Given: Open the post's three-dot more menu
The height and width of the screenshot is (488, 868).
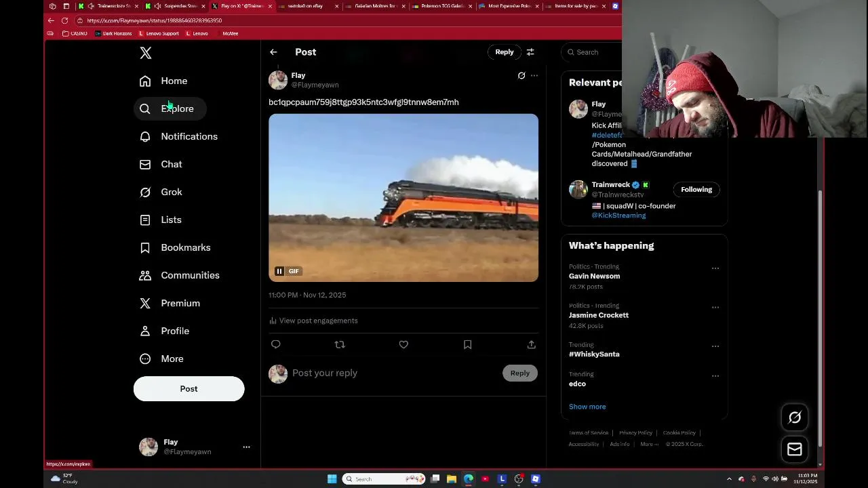Looking at the screenshot, I should (534, 76).
